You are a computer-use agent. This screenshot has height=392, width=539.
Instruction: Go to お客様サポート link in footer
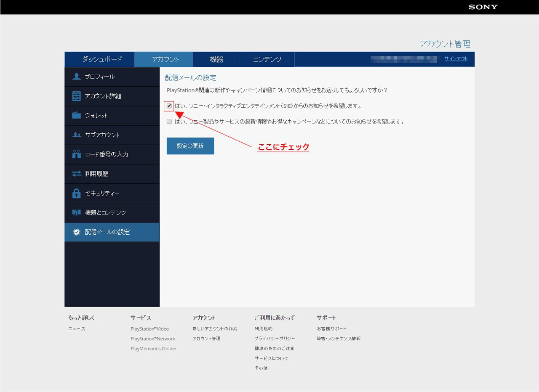pos(331,328)
